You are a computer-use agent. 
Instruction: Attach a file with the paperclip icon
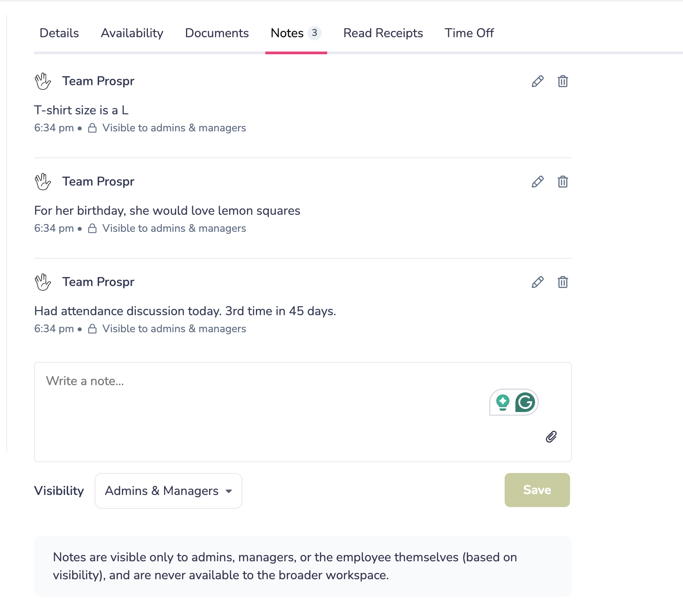coord(551,437)
